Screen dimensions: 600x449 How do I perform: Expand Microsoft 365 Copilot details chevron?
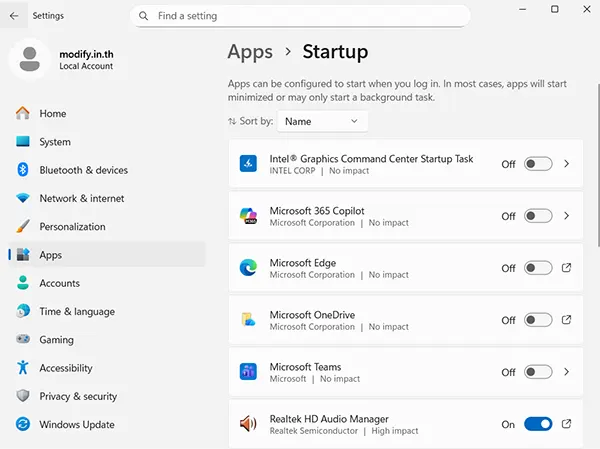pos(566,216)
